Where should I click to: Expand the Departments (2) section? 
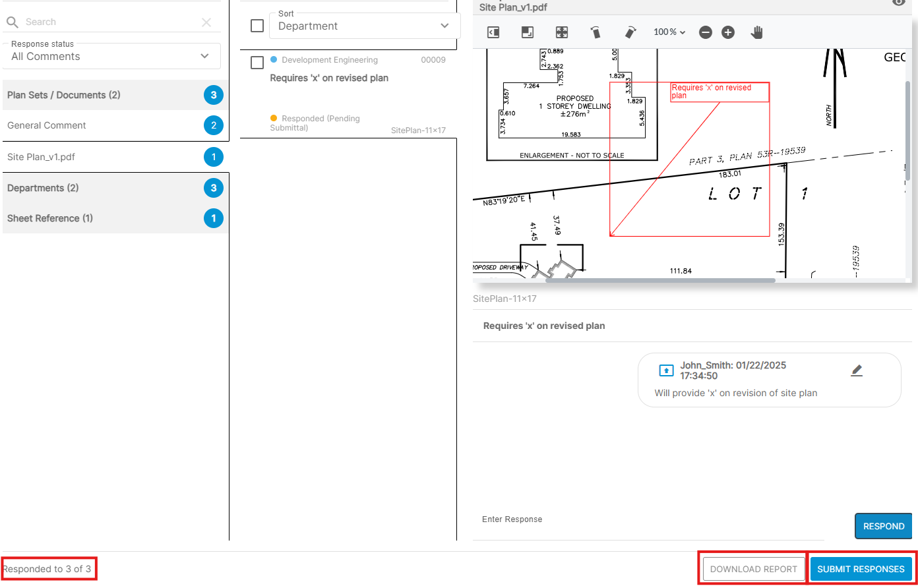tap(43, 188)
